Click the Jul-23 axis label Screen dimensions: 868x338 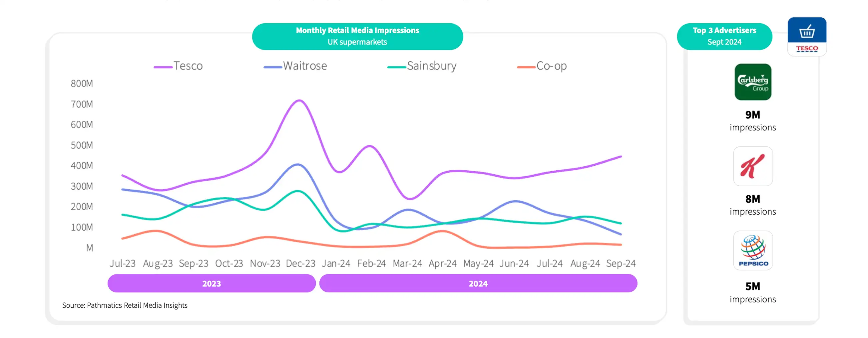[x=122, y=263]
